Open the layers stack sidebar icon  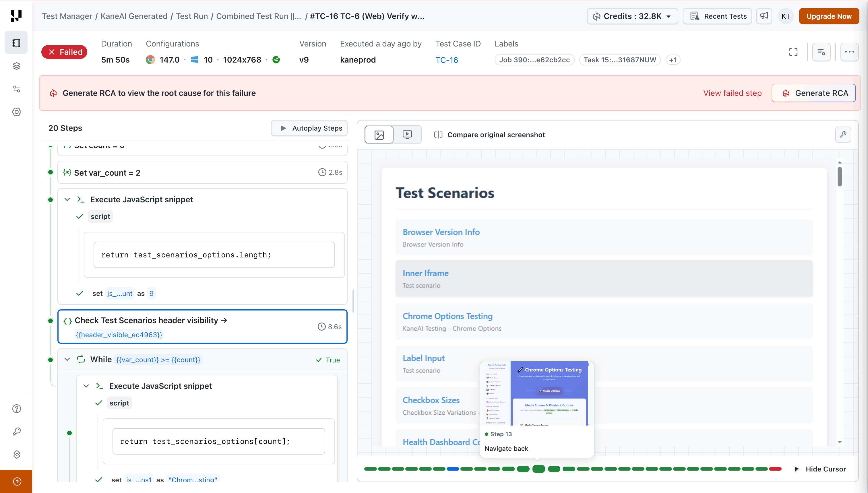click(x=16, y=66)
